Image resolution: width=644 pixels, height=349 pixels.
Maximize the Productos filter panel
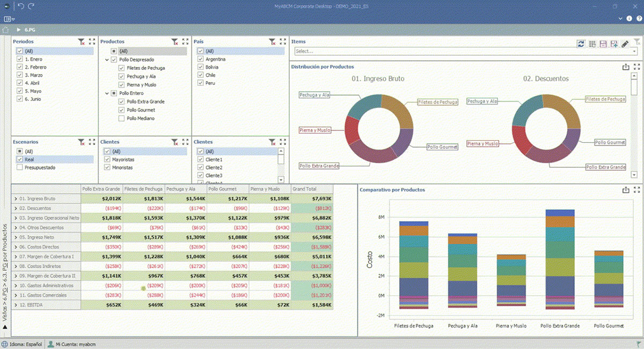click(185, 41)
